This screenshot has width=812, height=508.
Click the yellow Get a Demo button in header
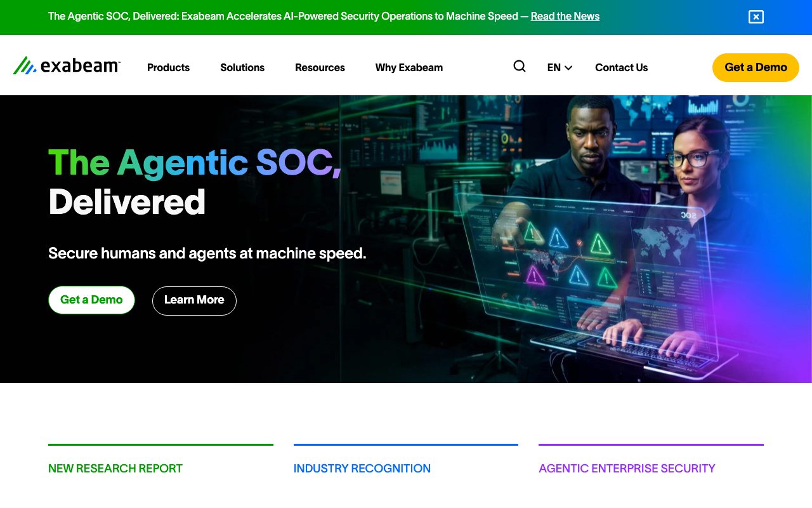(x=756, y=67)
